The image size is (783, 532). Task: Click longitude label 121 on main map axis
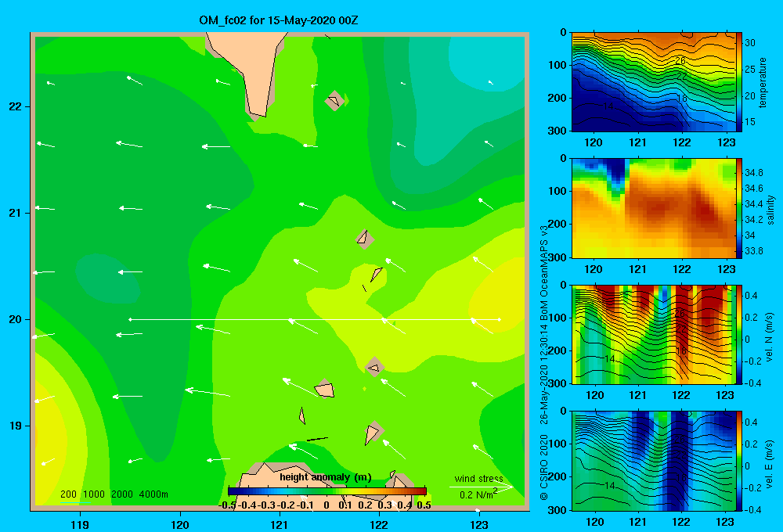coord(280,524)
